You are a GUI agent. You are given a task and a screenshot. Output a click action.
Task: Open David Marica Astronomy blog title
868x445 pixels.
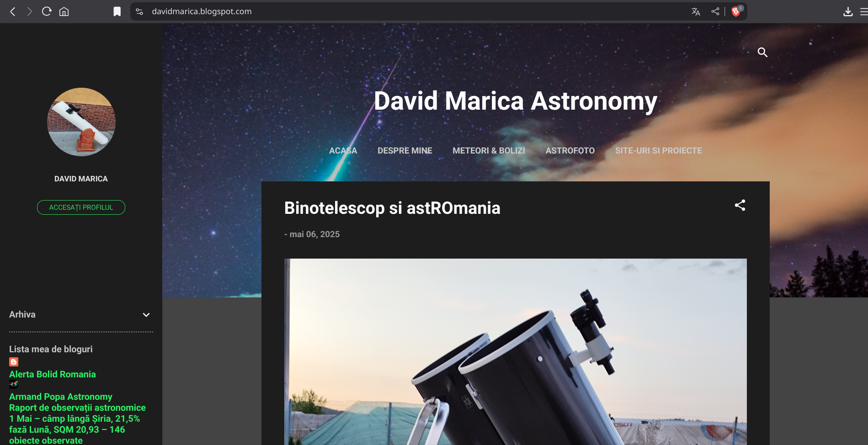tap(516, 101)
